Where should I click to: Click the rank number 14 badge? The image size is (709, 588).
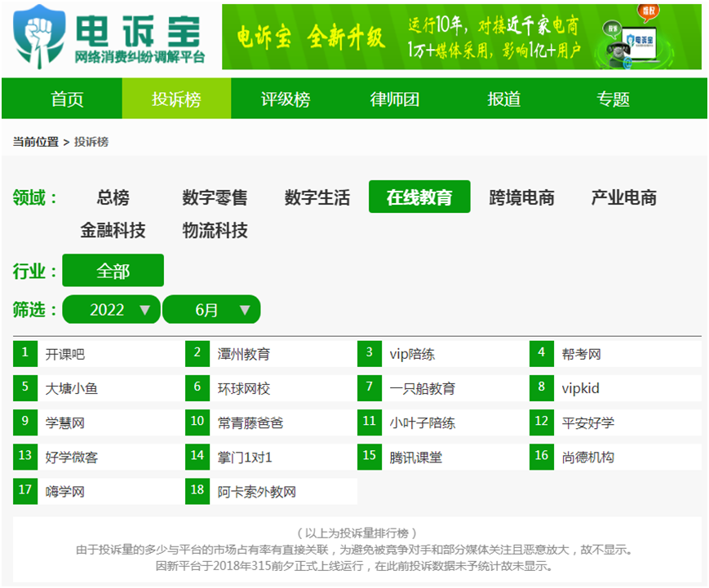click(x=197, y=457)
